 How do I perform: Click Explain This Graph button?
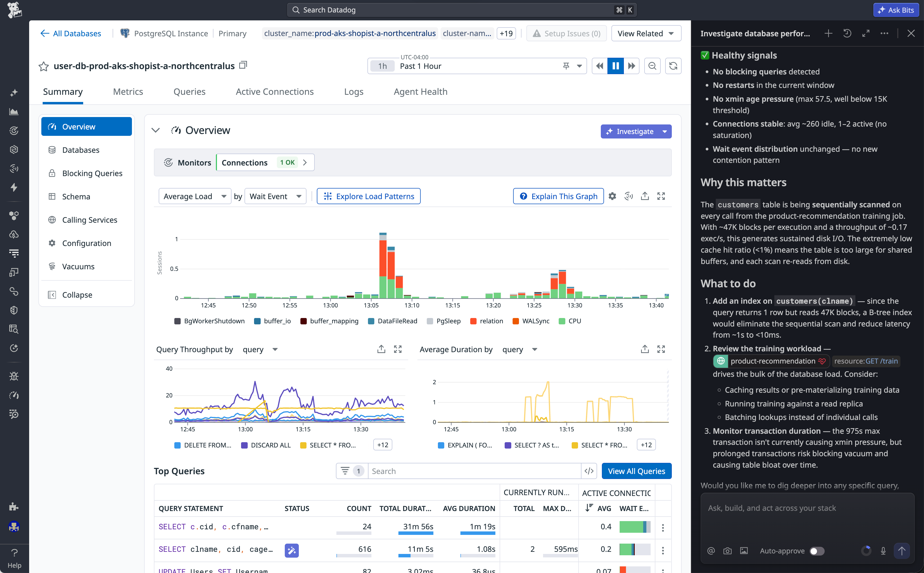click(x=558, y=196)
